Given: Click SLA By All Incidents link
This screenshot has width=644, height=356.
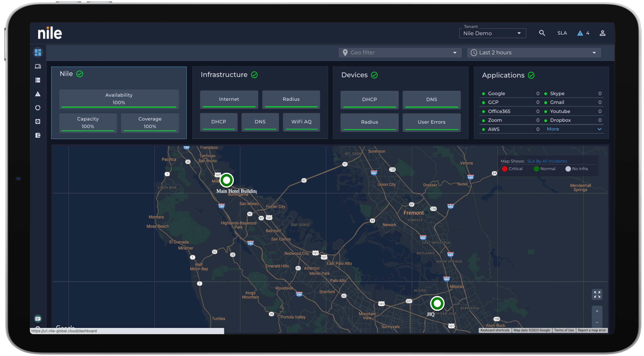Looking at the screenshot, I should (x=547, y=161).
